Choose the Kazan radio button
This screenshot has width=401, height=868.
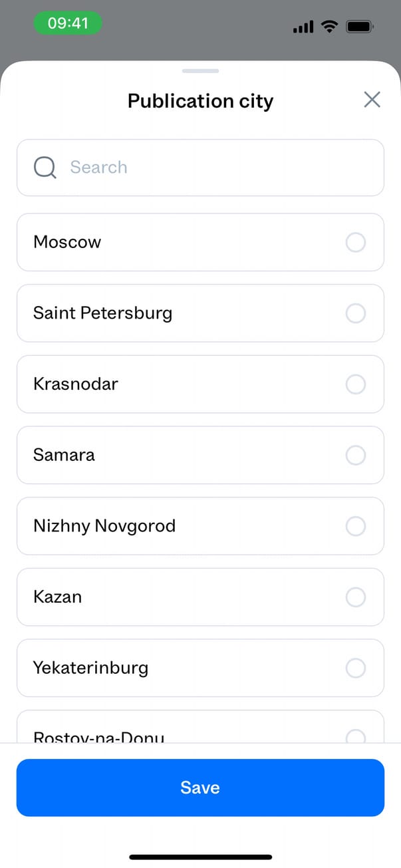click(x=356, y=597)
